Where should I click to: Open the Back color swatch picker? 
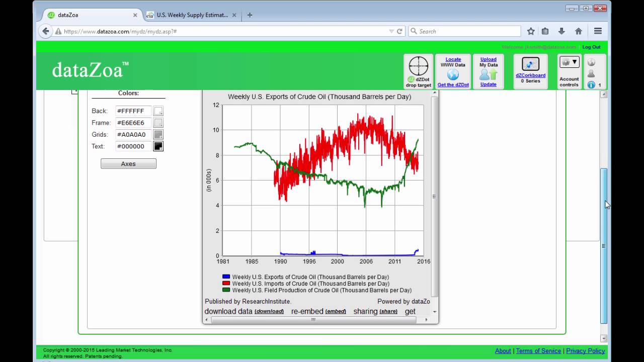tap(158, 111)
